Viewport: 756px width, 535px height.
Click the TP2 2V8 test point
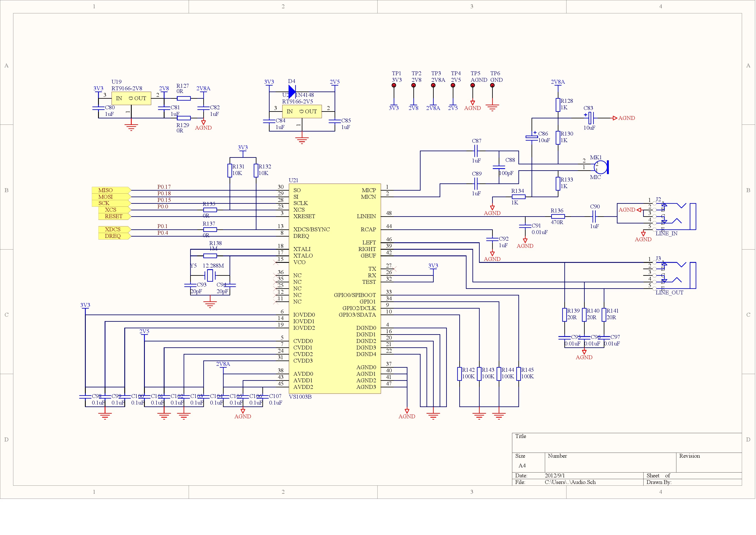(413, 85)
